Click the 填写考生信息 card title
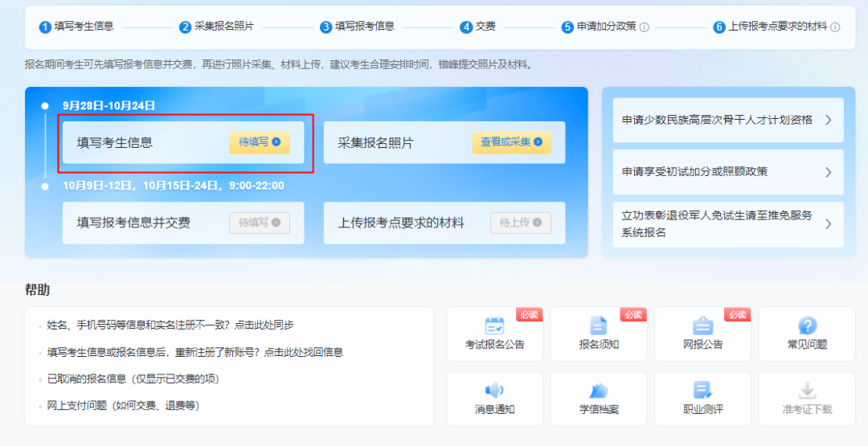 point(115,143)
